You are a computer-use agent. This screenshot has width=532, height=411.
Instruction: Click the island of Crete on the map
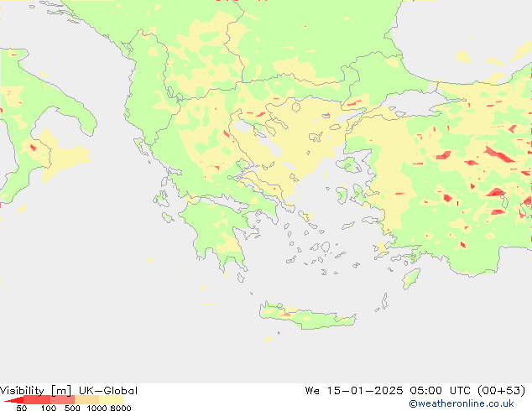(308, 316)
